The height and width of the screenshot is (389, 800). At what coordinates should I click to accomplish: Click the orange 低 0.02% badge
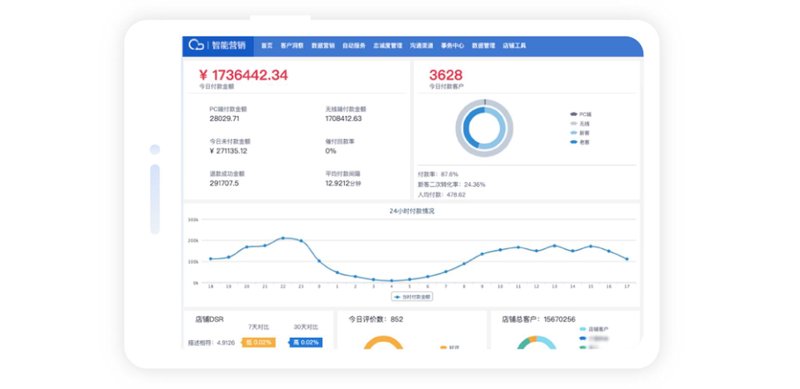click(259, 343)
